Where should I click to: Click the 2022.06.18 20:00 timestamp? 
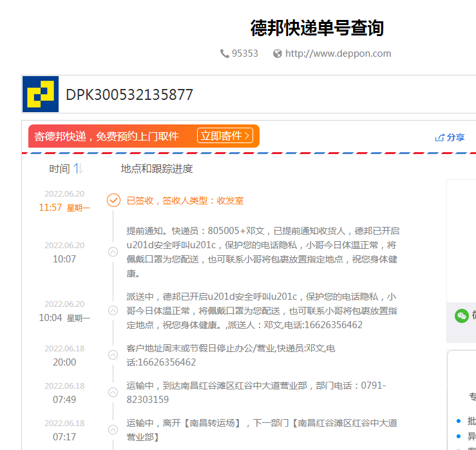pyautogui.click(x=64, y=355)
